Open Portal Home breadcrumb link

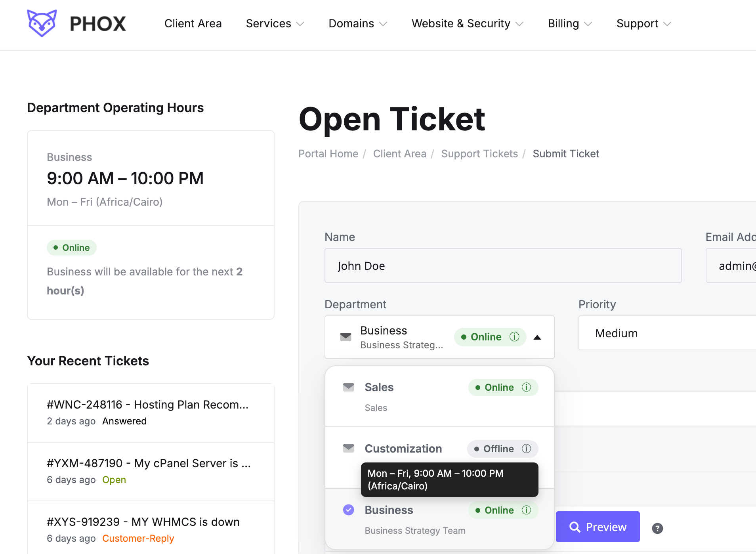click(328, 154)
